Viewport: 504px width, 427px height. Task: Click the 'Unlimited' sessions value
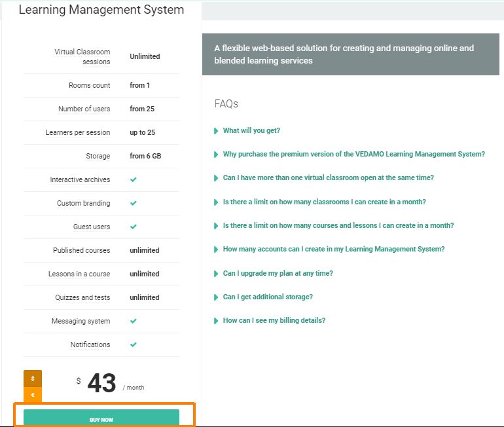(x=145, y=56)
